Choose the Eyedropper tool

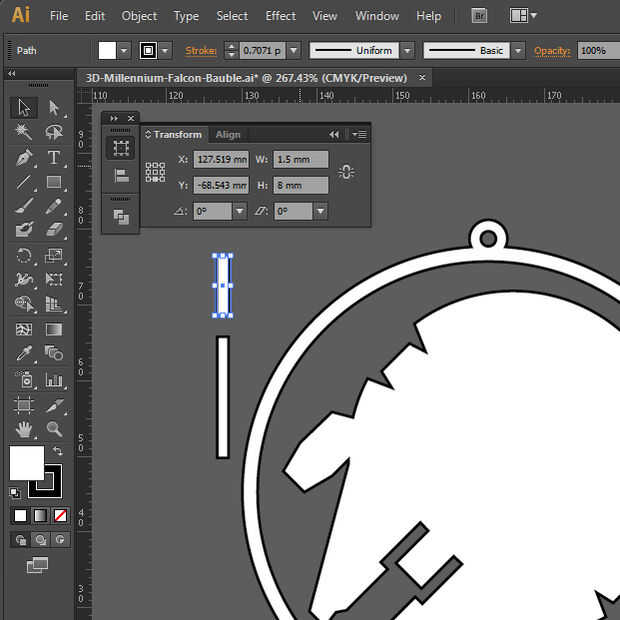coord(24,354)
